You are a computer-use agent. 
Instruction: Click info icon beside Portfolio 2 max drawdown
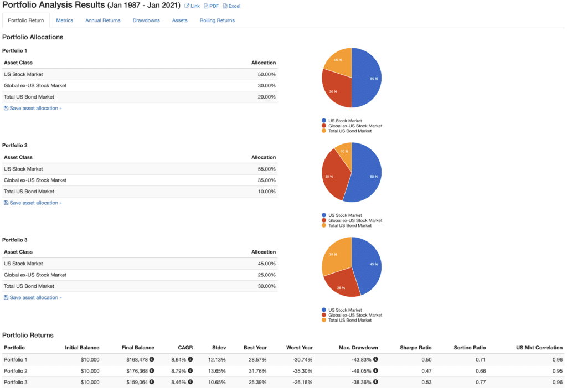click(x=375, y=370)
